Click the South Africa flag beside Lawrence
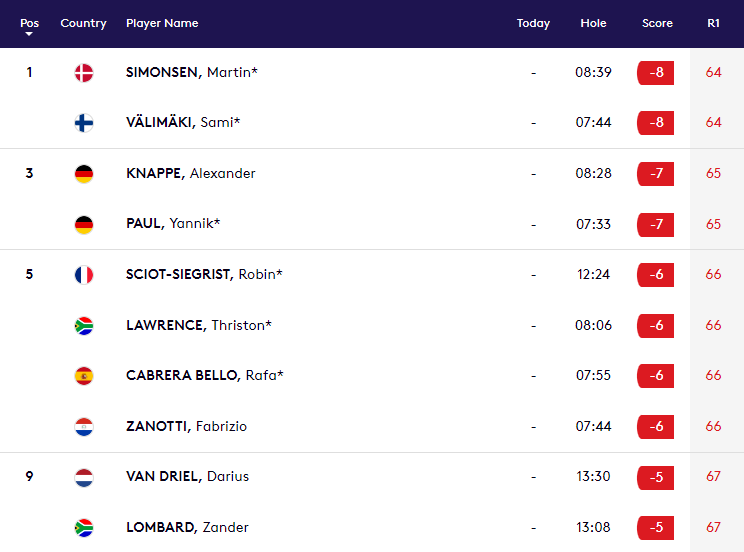 tap(84, 326)
